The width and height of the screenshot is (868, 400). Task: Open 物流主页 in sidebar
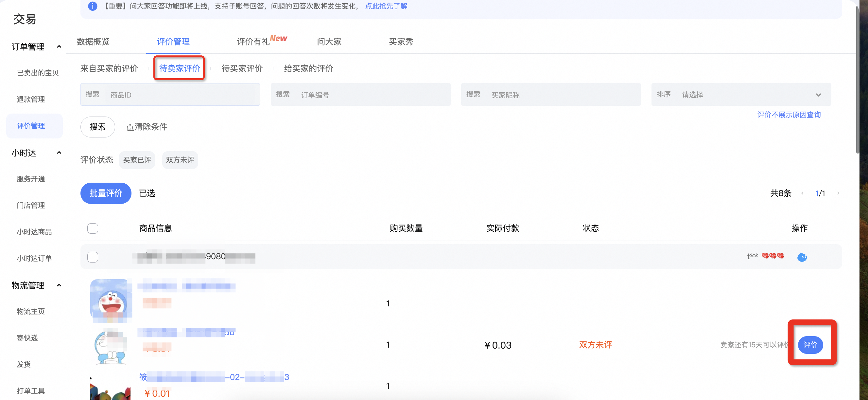31,312
